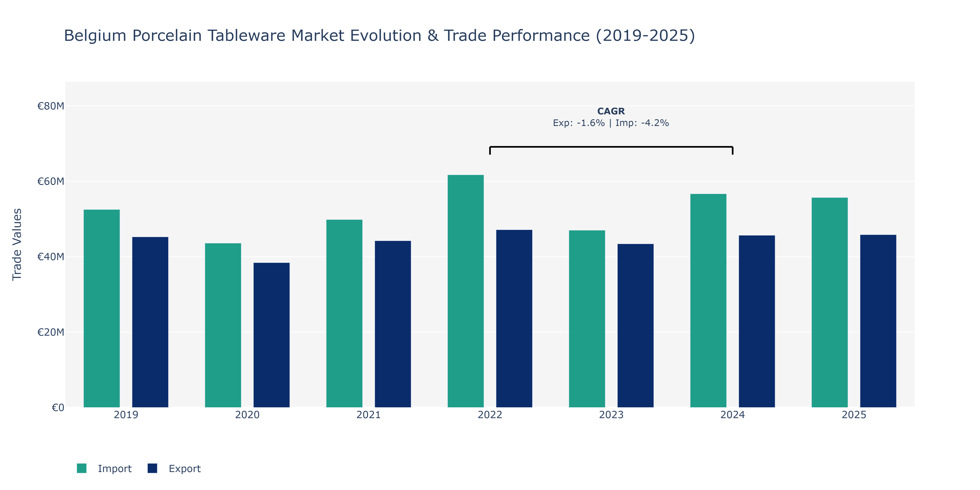Click the 2024 x-axis label
Image resolution: width=980 pixels, height=490 pixels.
[x=733, y=415]
